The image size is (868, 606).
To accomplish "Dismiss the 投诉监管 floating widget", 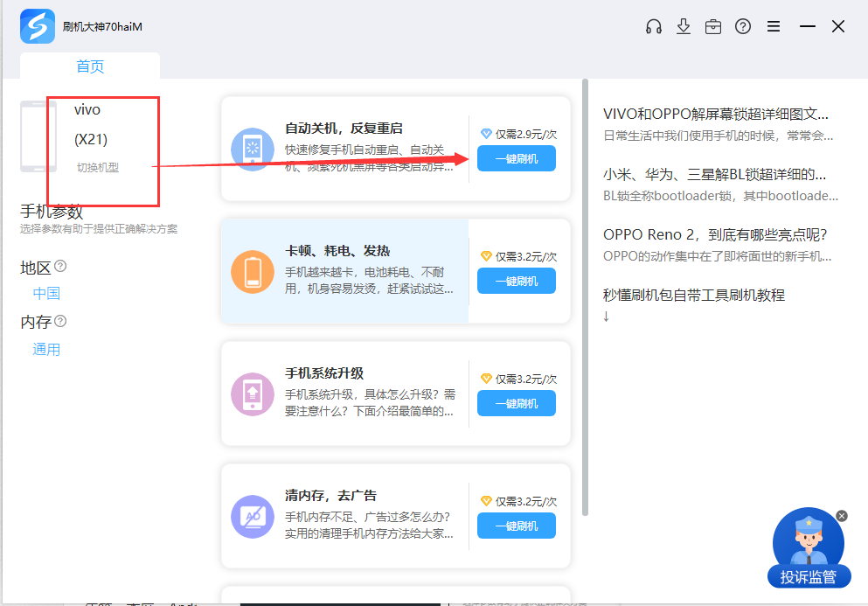I will pos(842,516).
